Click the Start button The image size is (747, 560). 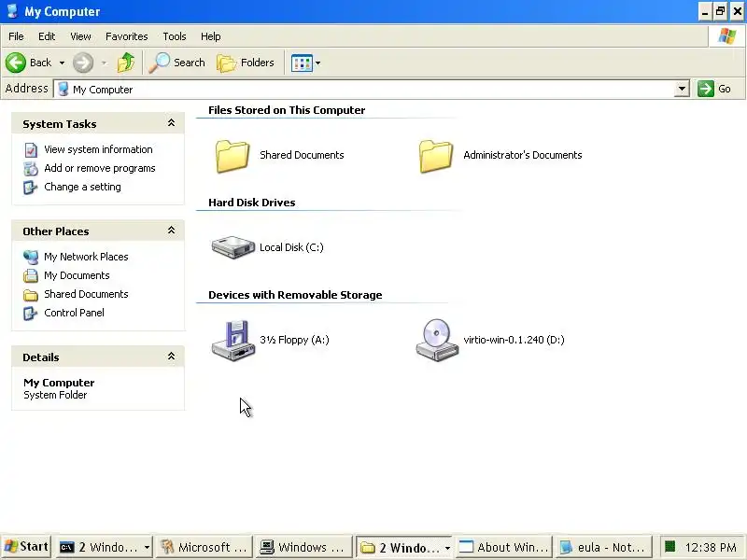(27, 547)
